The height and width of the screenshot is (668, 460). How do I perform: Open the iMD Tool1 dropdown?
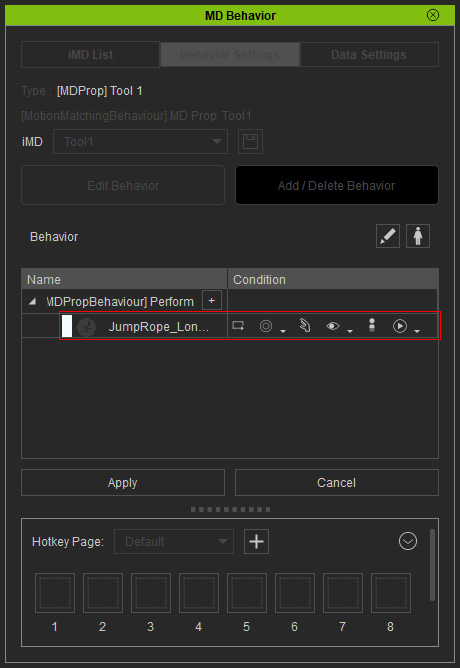point(140,141)
